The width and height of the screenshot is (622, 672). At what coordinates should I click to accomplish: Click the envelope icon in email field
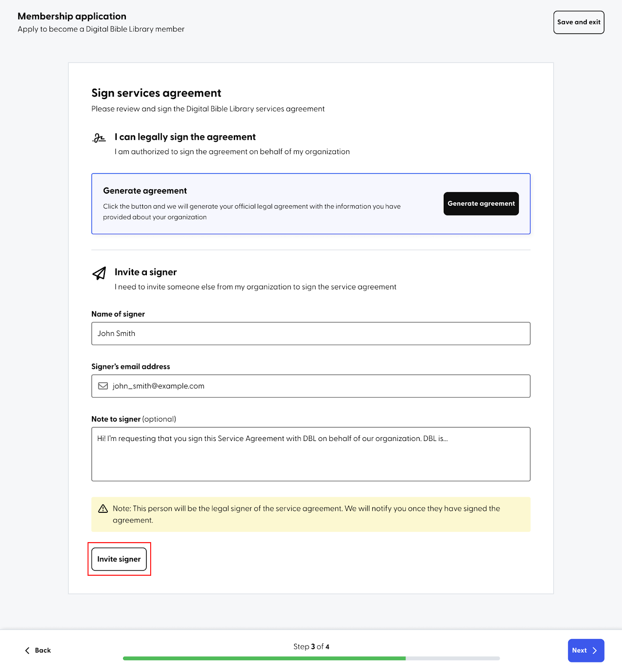click(103, 386)
